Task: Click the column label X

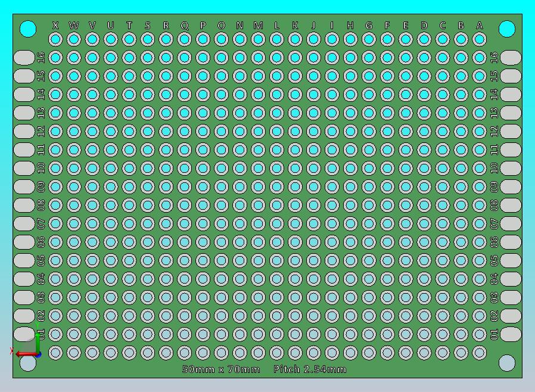Action: (x=55, y=25)
